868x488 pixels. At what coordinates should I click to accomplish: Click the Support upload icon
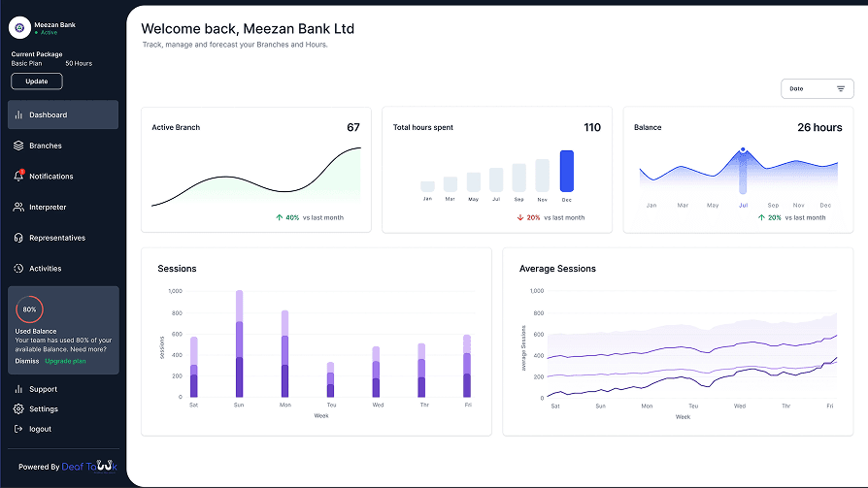(x=18, y=389)
